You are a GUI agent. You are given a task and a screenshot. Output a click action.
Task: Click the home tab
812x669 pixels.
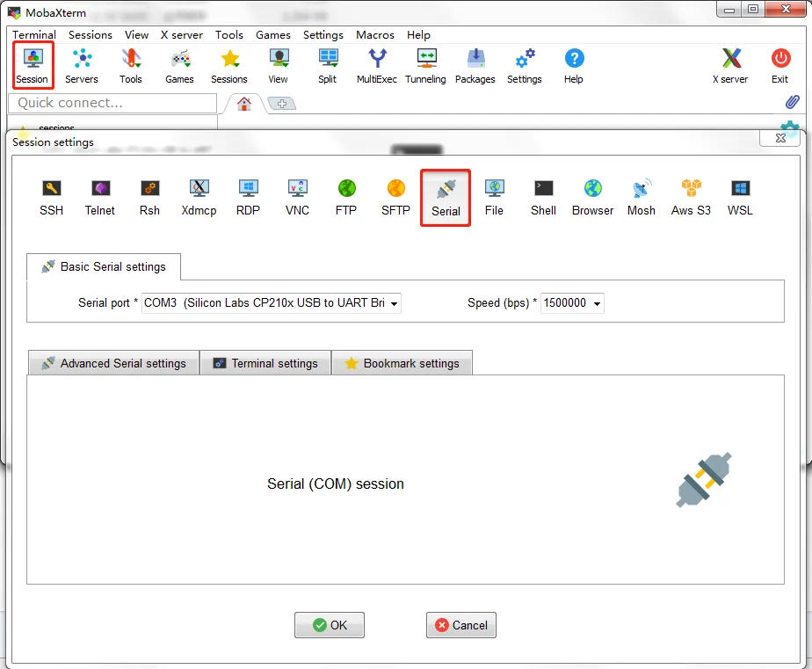pos(244,104)
